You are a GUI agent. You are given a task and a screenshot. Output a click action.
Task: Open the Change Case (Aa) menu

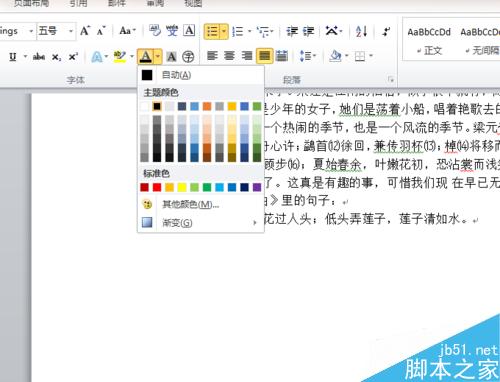tap(127, 31)
